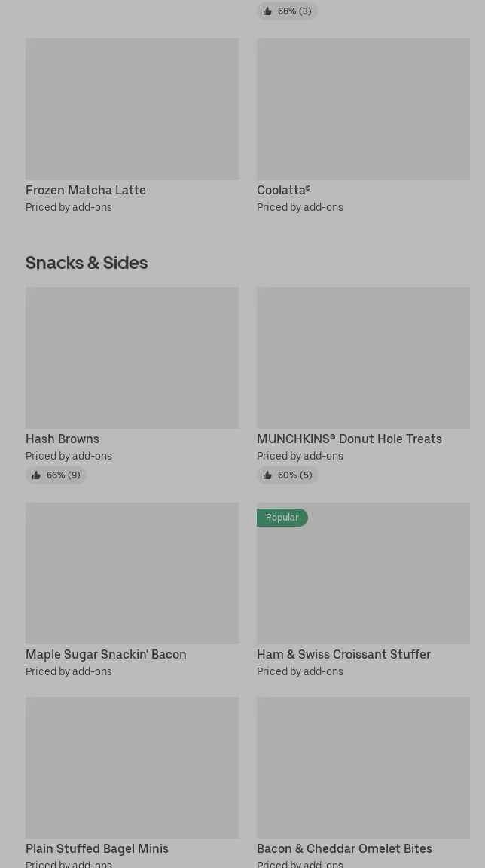Screen dimensions: 485x868
Task: Click Plain Stuffed Bagel Minis title
Action: (x=97, y=849)
